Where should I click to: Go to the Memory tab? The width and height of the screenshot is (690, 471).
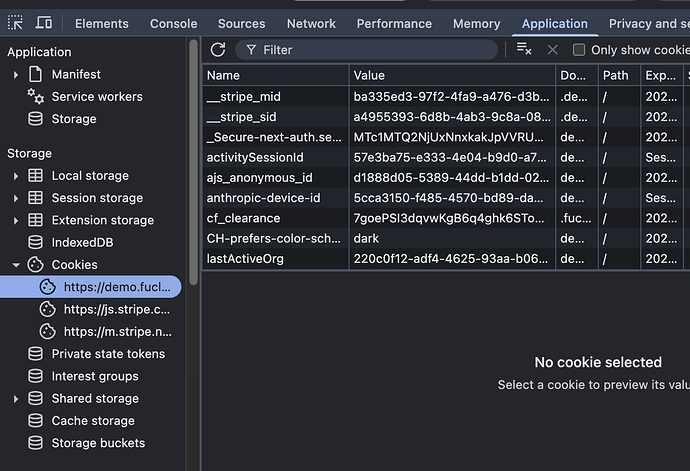[x=477, y=23]
